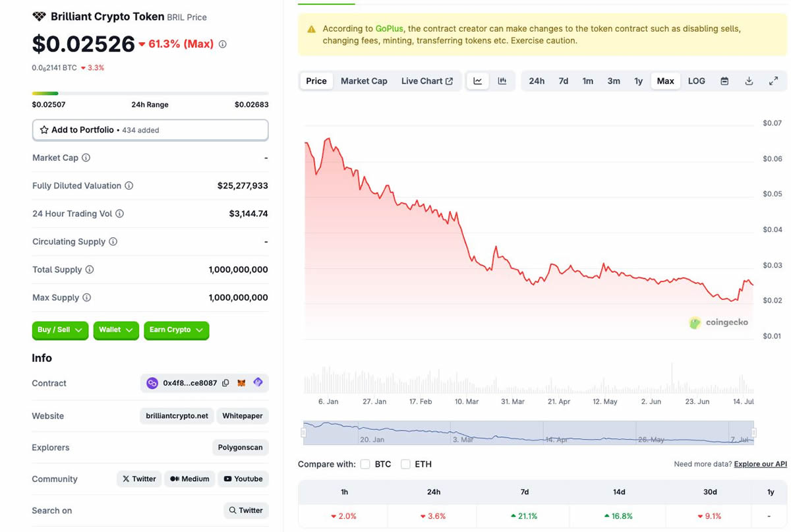Switch to the Market Cap tab
791x532 pixels.
(x=364, y=81)
